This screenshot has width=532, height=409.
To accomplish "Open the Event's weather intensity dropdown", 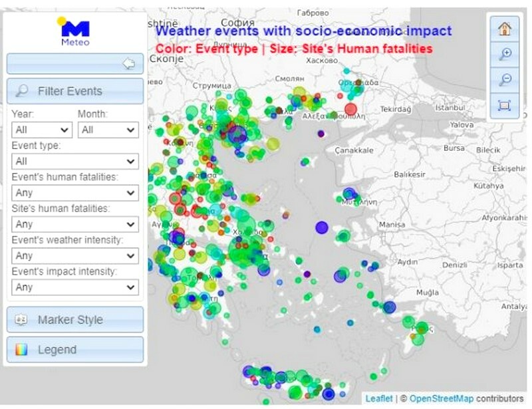I will [74, 255].
